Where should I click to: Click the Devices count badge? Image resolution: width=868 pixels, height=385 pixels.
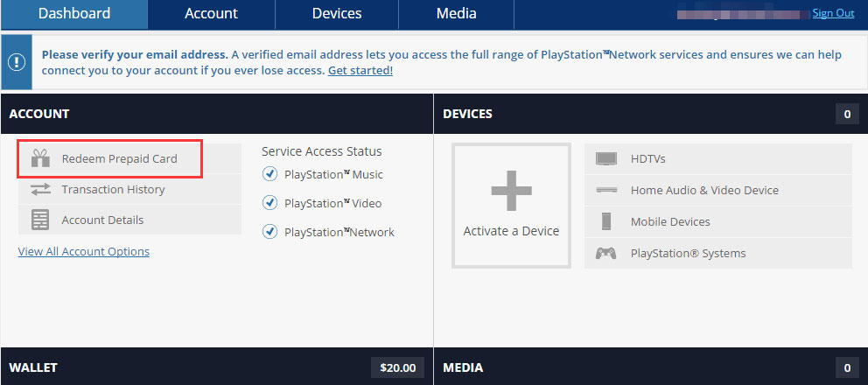tap(846, 114)
